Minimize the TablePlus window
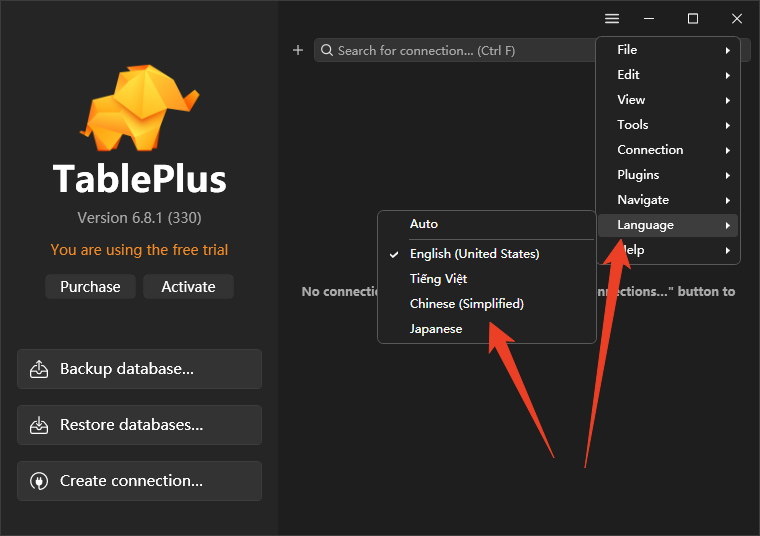The width and height of the screenshot is (760, 536). [x=649, y=18]
